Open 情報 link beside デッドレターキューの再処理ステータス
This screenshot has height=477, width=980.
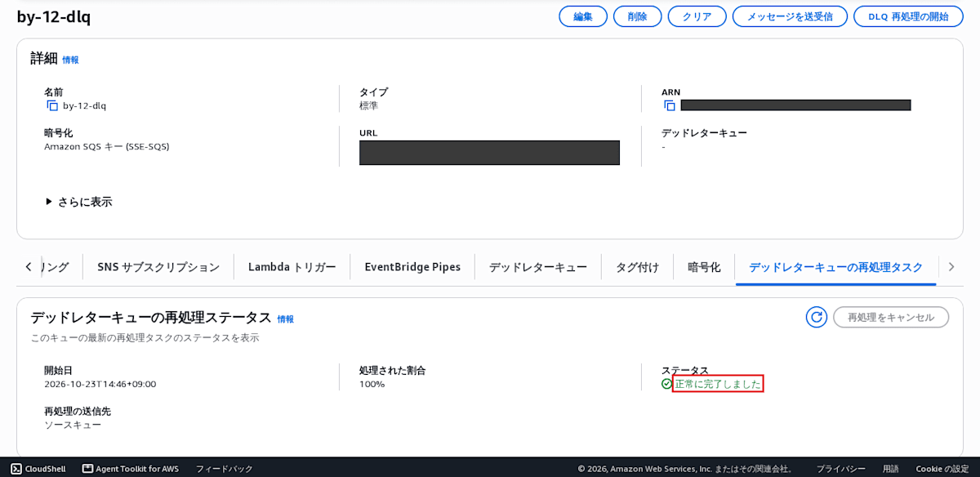(285, 319)
